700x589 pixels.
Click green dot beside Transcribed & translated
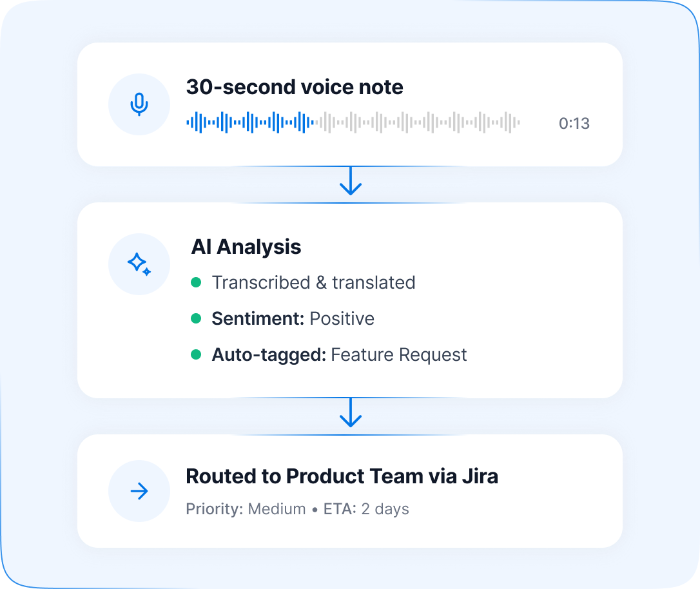pyautogui.click(x=197, y=282)
